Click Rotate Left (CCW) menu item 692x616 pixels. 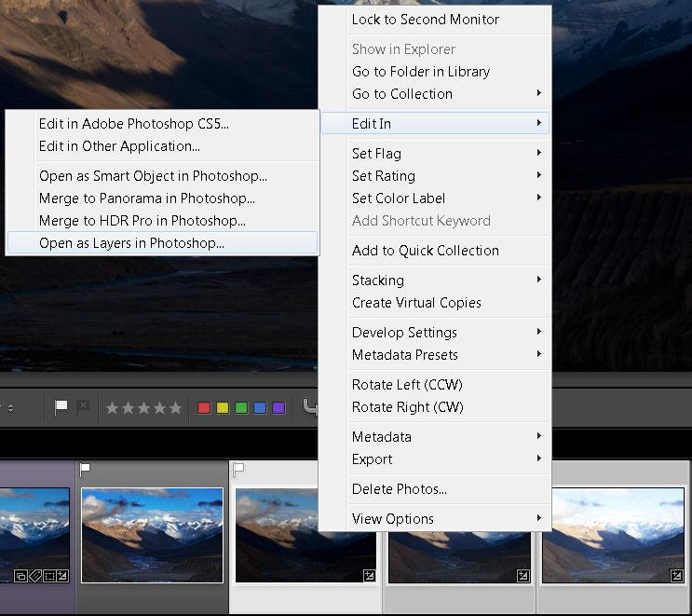click(407, 385)
